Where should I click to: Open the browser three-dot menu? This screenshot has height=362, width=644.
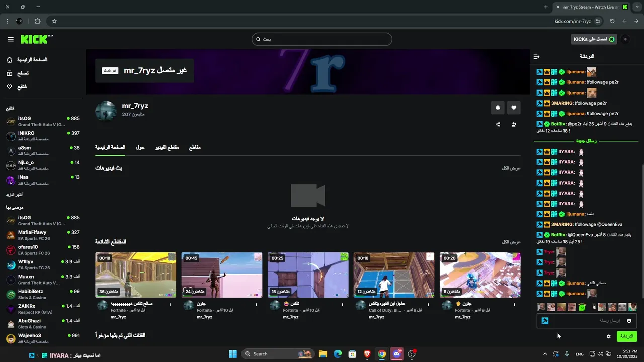click(7, 21)
